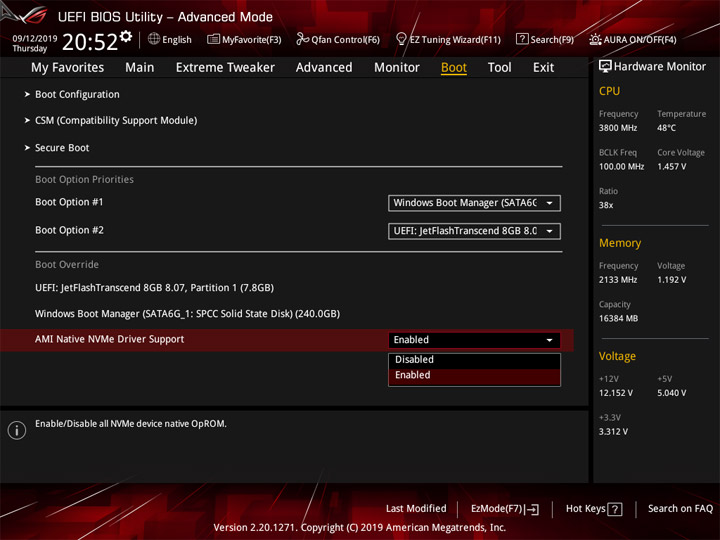Click Last Modified button

416,509
